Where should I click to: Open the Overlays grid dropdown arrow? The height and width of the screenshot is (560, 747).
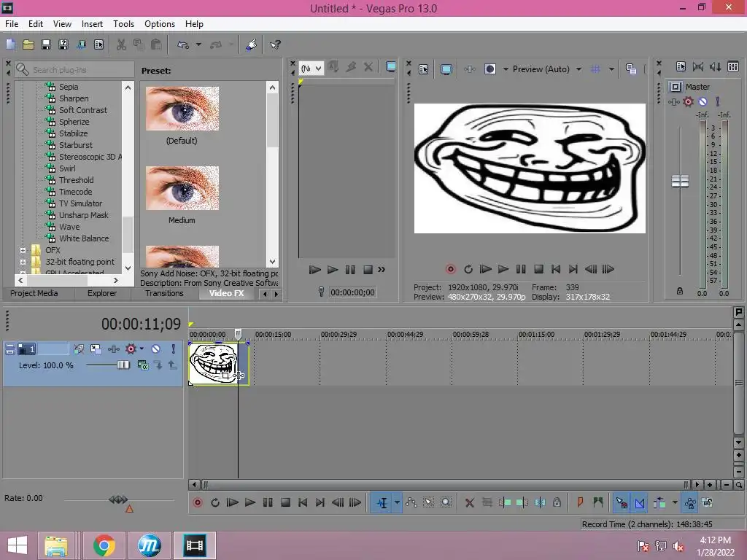coord(611,69)
